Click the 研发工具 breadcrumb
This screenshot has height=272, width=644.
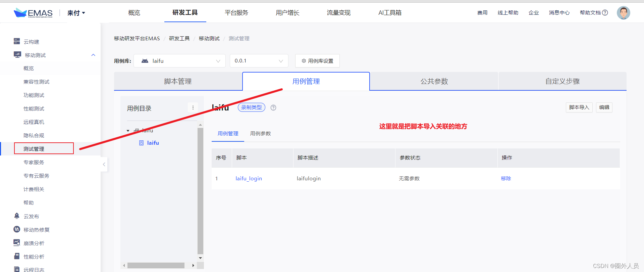point(179,39)
